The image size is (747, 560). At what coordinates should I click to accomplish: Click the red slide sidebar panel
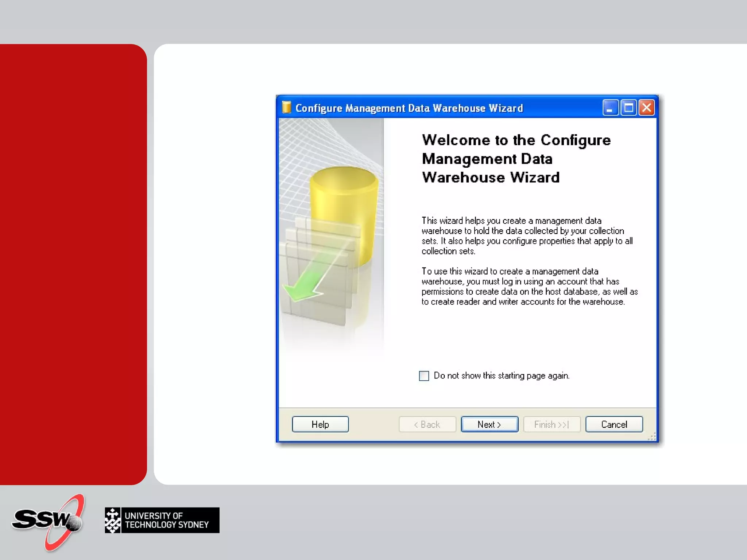point(73,264)
